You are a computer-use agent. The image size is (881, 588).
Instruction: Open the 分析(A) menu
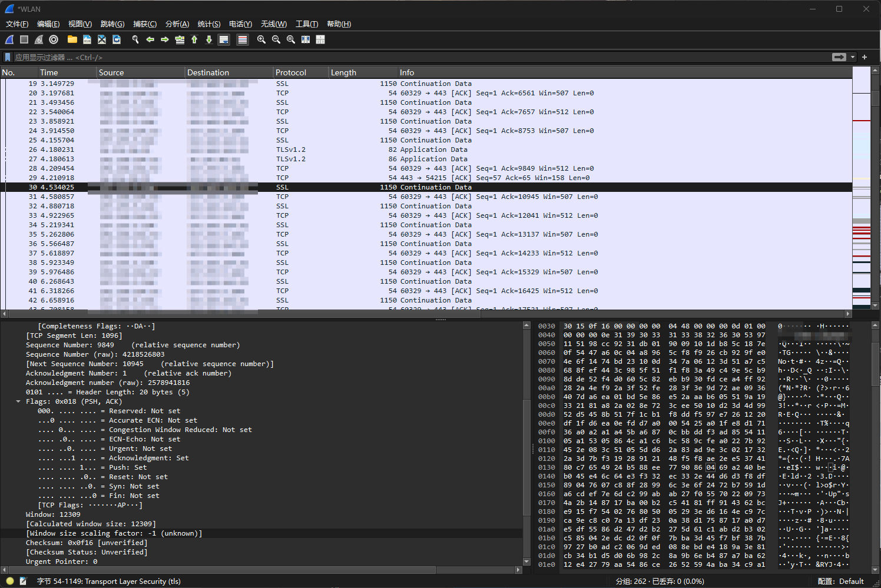[x=177, y=24]
